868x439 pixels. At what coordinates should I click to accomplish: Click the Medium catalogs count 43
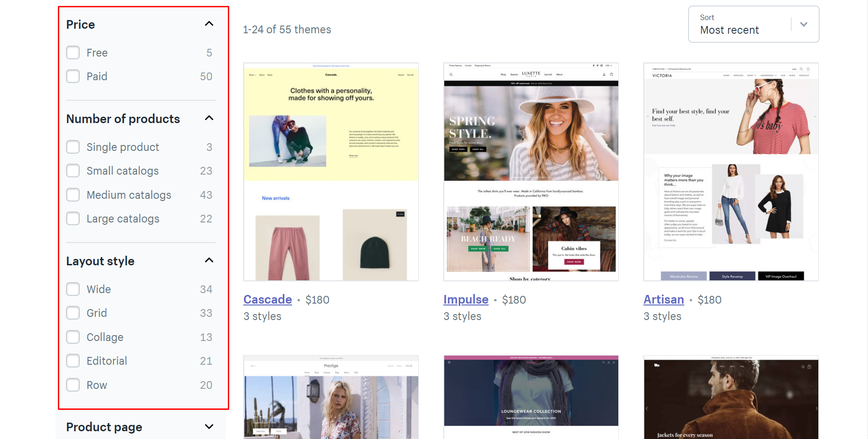(x=206, y=195)
